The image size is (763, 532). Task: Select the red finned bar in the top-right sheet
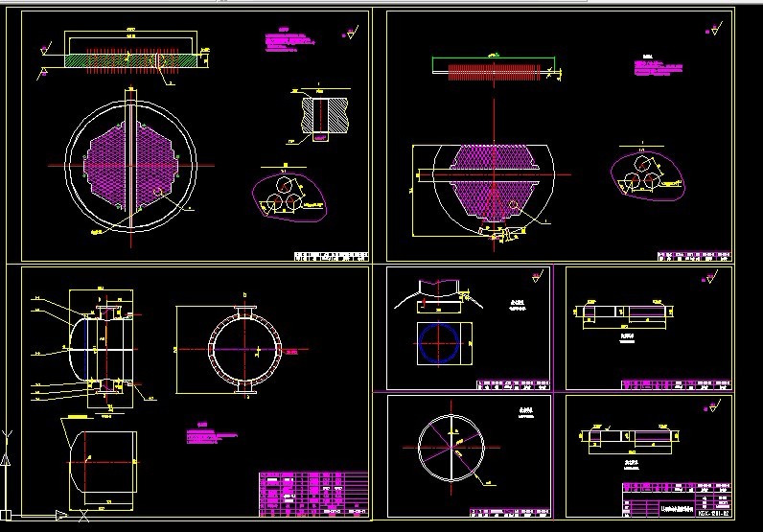pos(494,72)
